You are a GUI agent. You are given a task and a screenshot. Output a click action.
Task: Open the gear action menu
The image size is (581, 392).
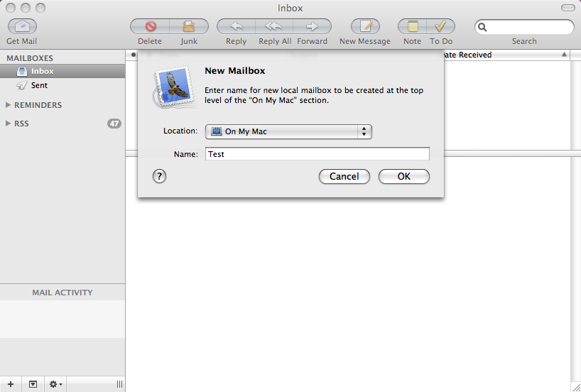[x=55, y=384]
